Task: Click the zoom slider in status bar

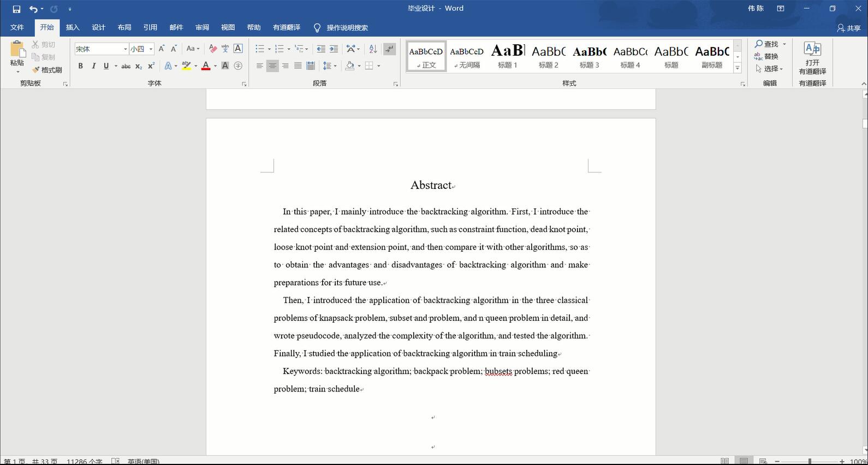Action: (x=810, y=462)
